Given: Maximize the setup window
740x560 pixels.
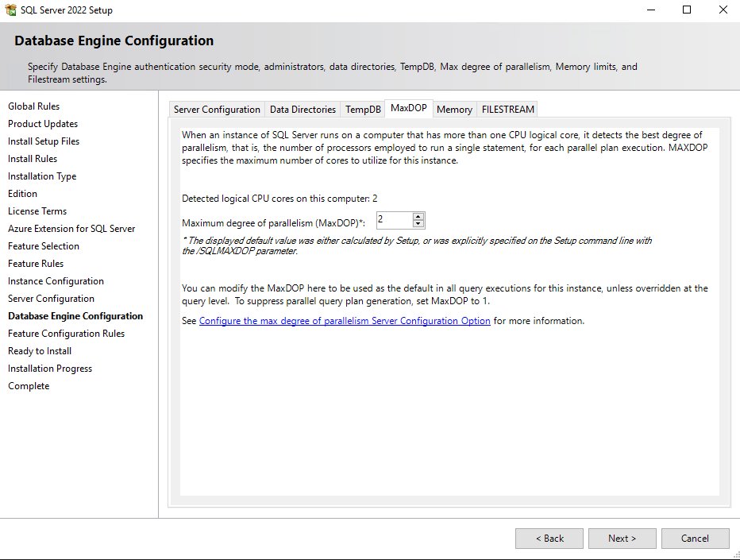Looking at the screenshot, I should tap(687, 10).
